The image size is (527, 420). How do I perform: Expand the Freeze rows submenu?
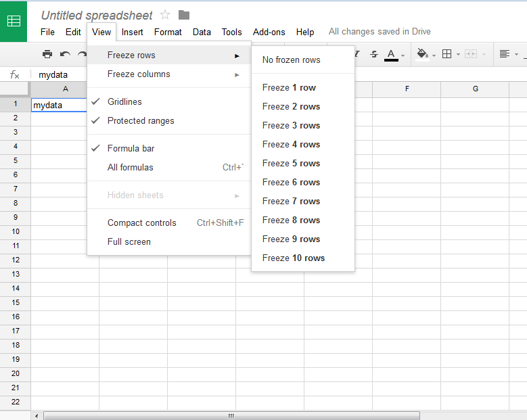pos(169,55)
